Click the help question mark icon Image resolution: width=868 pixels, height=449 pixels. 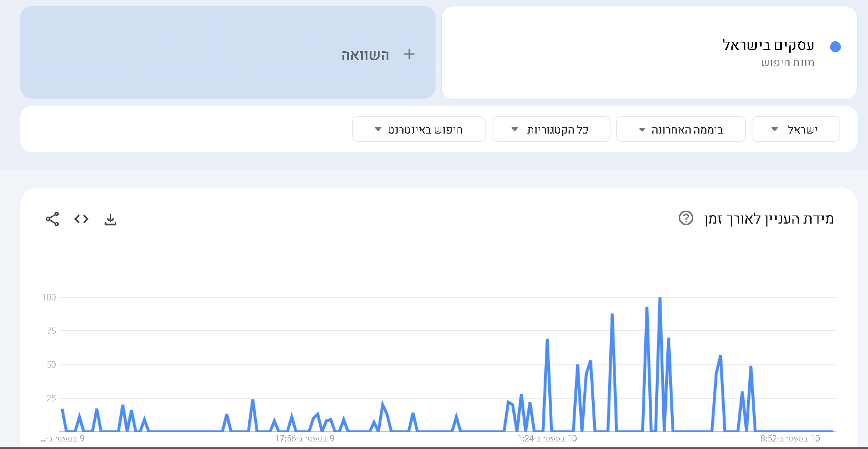click(686, 218)
